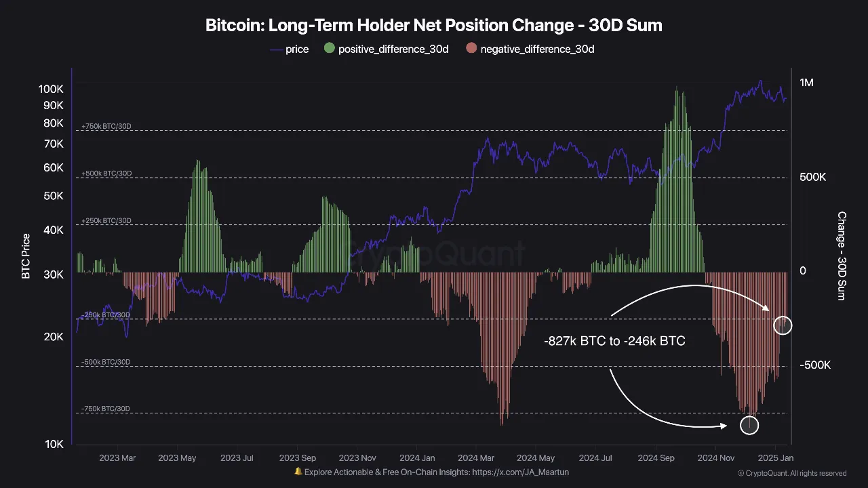Screen dimensions: 868x488
Task: Click the upper curved arrow's arrowhead
Action: pyautogui.click(x=766, y=308)
